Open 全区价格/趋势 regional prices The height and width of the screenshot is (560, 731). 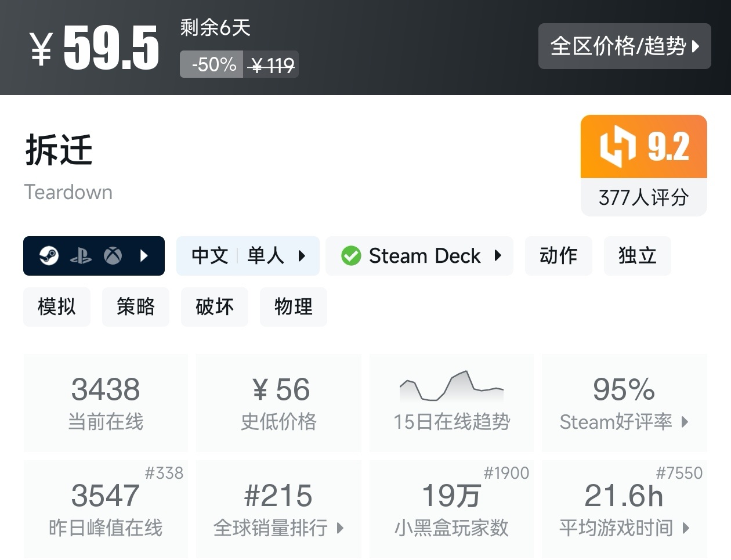(624, 46)
